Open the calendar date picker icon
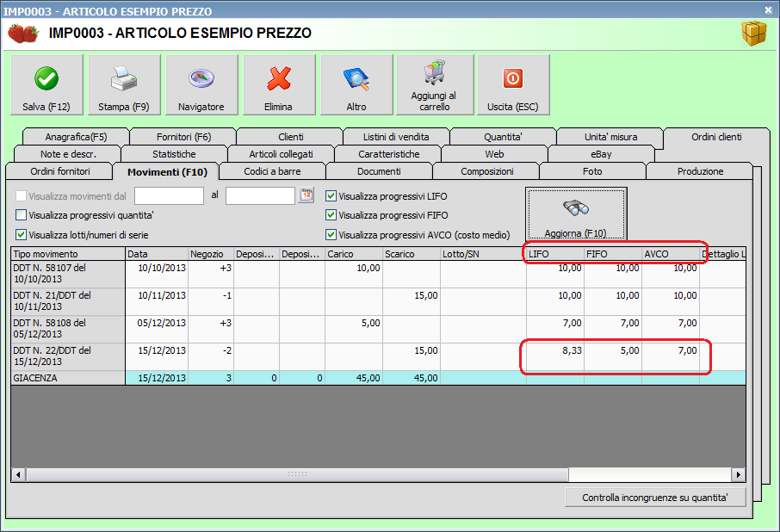Screen dimensions: 780x532 [x=306, y=195]
